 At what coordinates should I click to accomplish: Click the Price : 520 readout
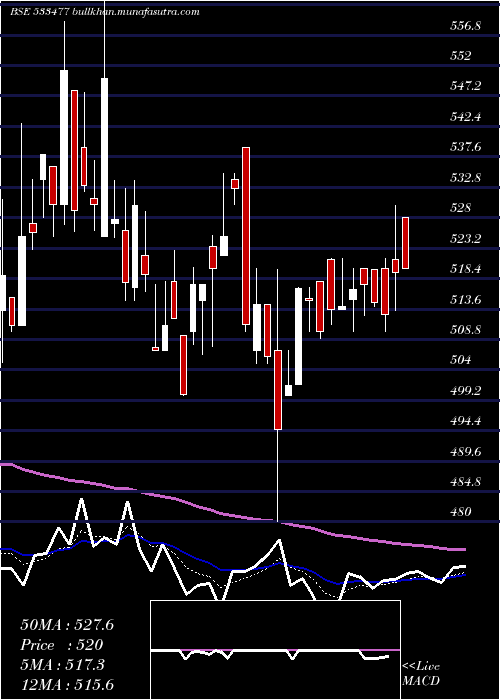(62, 645)
